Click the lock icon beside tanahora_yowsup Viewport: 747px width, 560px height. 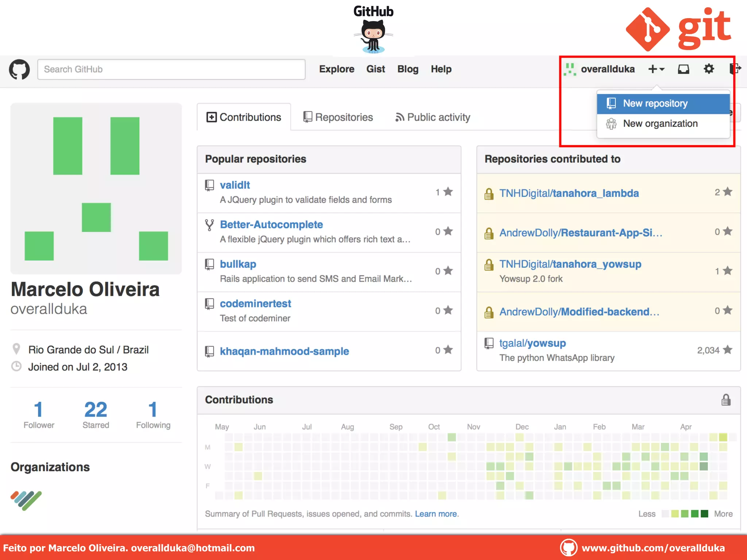point(489,265)
